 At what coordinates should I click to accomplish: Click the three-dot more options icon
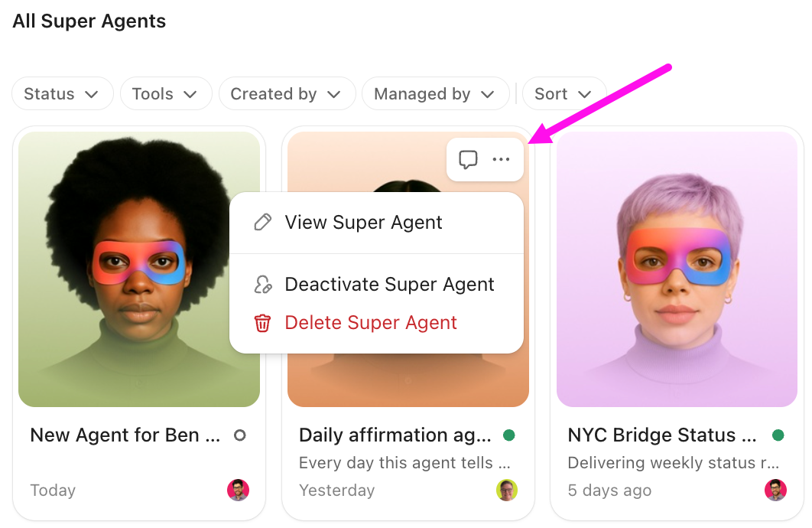pyautogui.click(x=501, y=159)
